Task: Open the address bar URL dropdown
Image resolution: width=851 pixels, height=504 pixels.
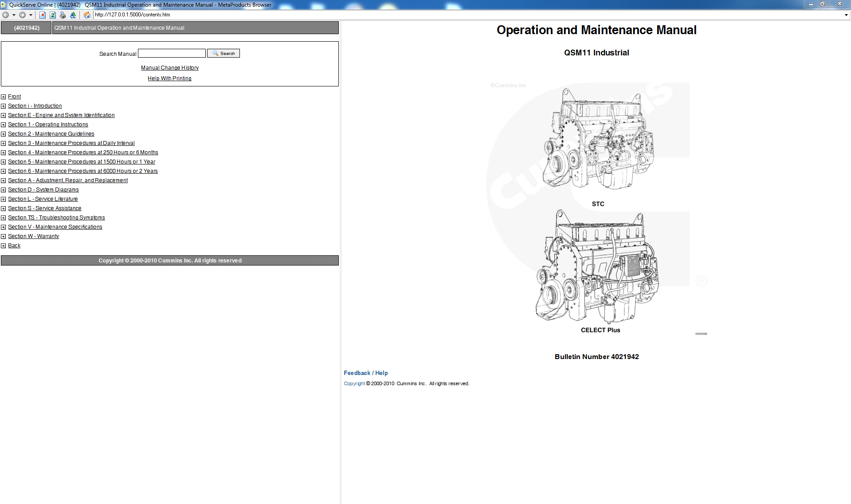Action: pyautogui.click(x=845, y=15)
